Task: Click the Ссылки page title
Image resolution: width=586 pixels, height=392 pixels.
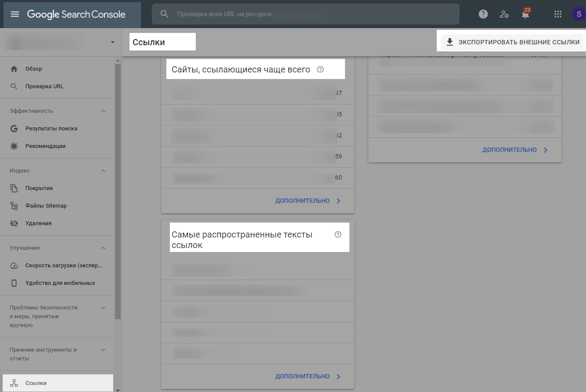Action: click(x=149, y=42)
